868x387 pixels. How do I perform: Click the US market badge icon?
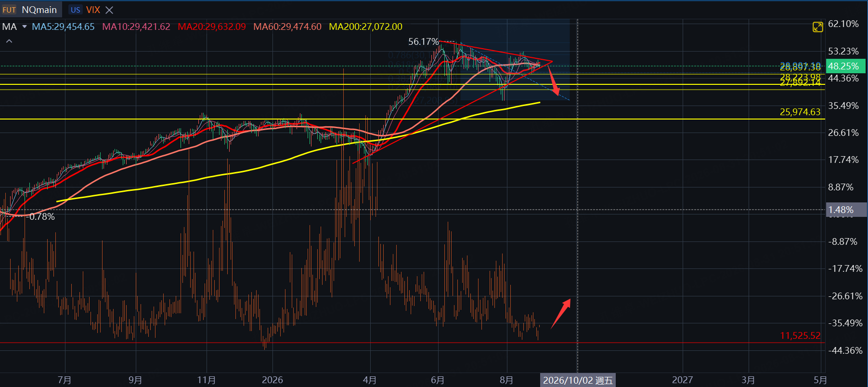click(76, 10)
